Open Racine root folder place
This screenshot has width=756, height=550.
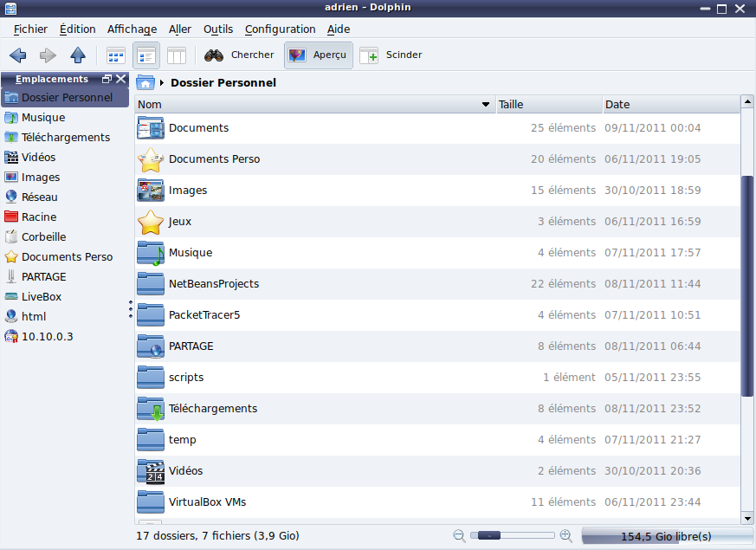(x=65, y=217)
